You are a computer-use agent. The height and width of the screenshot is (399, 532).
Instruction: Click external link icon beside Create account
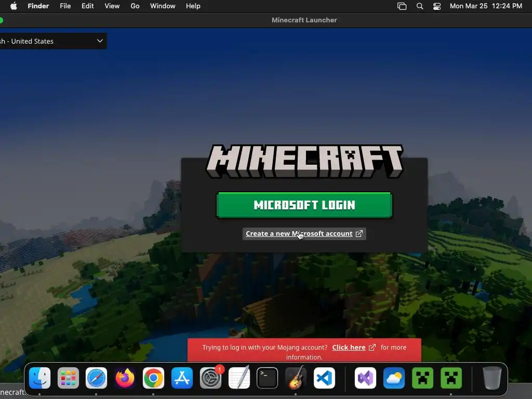[360, 233]
